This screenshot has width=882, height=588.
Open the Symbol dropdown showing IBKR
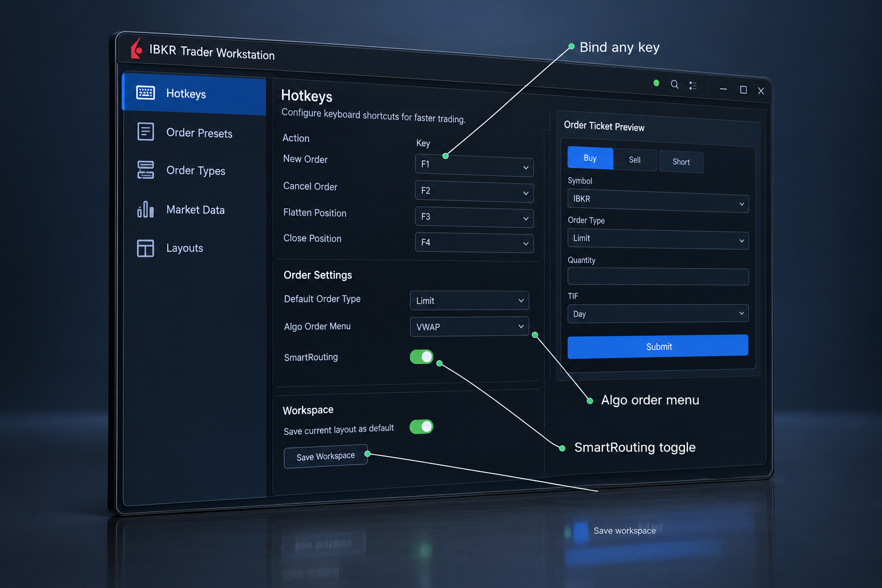[658, 201]
